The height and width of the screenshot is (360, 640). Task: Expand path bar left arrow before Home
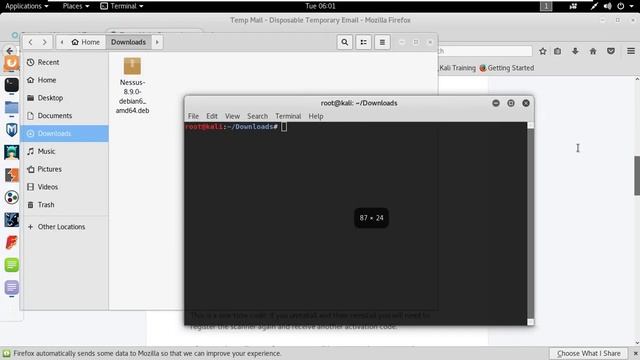click(62, 42)
